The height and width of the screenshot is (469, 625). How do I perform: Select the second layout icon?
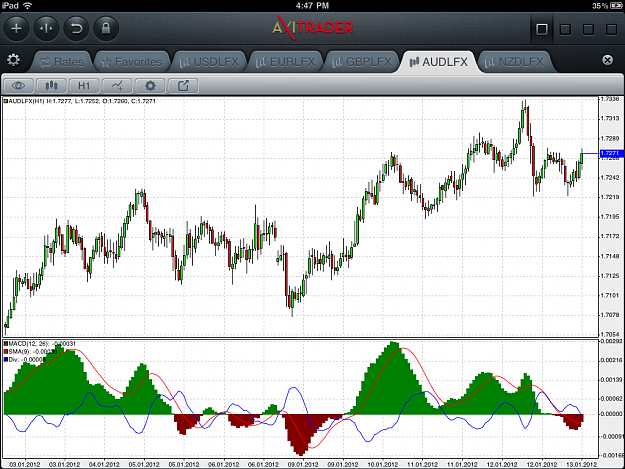[x=565, y=29]
